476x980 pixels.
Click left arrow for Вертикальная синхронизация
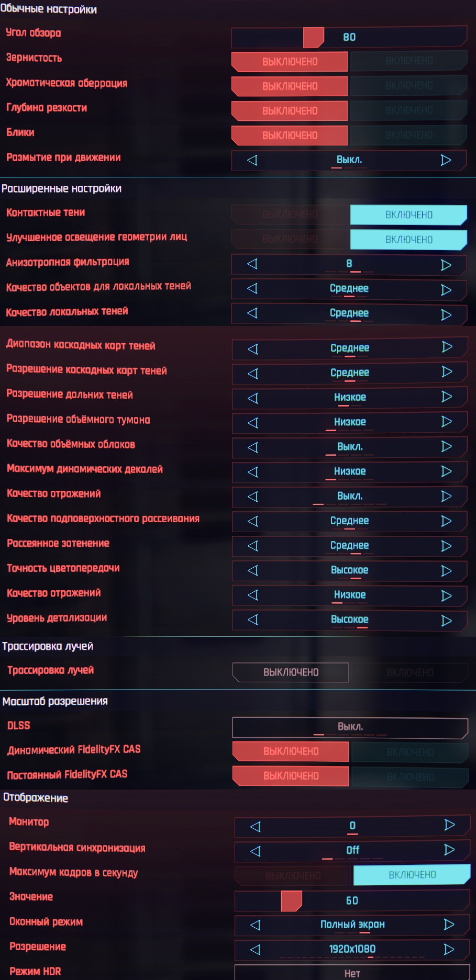tap(256, 851)
